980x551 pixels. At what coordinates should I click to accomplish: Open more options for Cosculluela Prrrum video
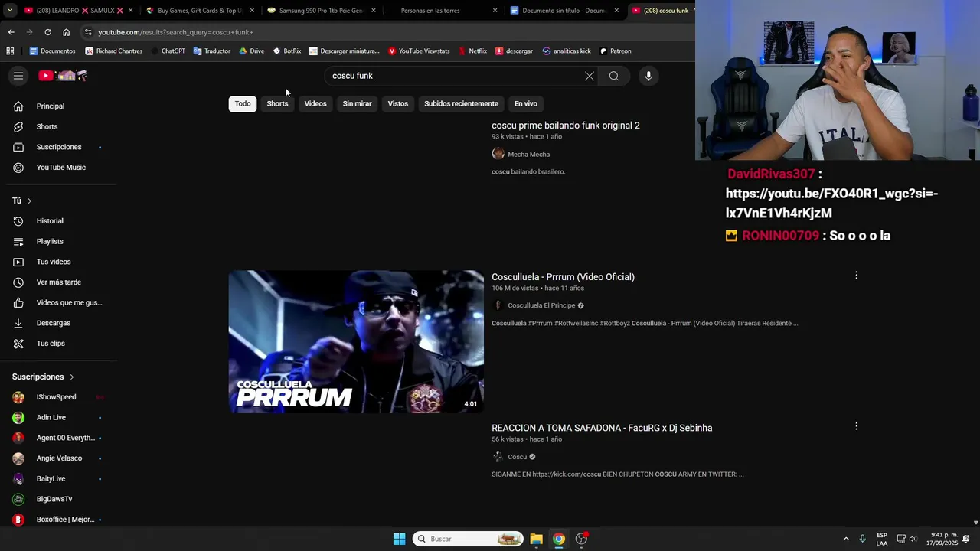(856, 275)
